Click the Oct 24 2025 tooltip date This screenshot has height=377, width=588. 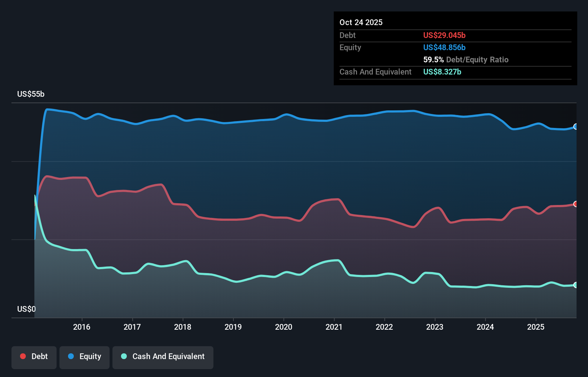click(x=361, y=22)
